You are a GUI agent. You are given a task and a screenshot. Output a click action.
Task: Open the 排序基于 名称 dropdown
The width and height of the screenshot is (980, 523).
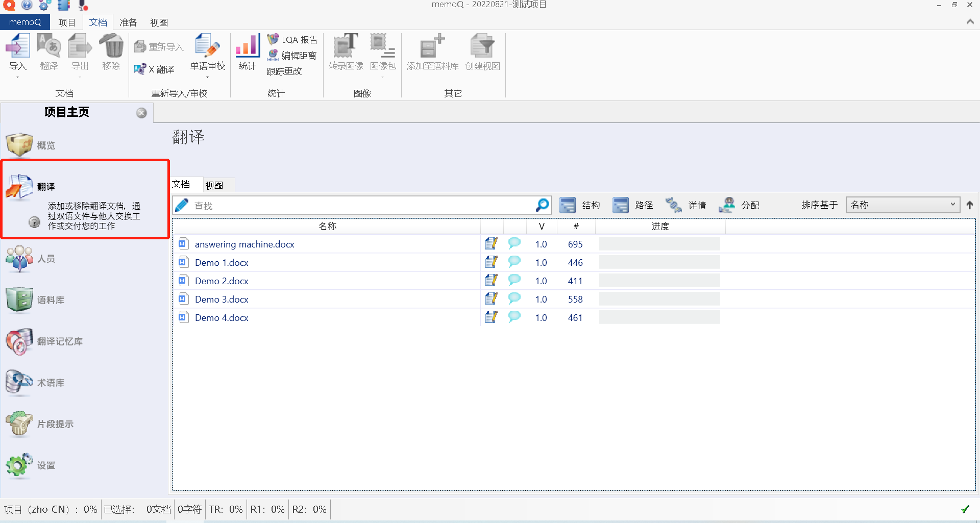(x=902, y=205)
